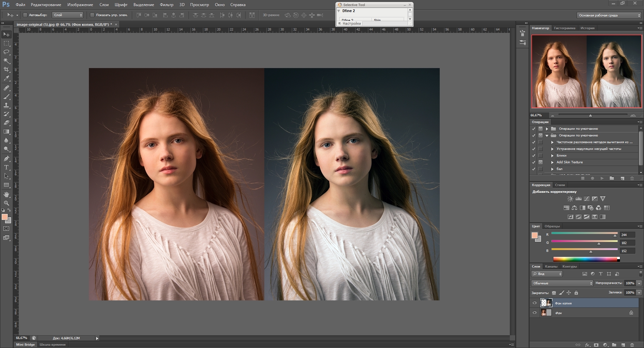Screen dimensions: 644x348
Task: Hide the Фон копия layer
Action: (x=535, y=303)
